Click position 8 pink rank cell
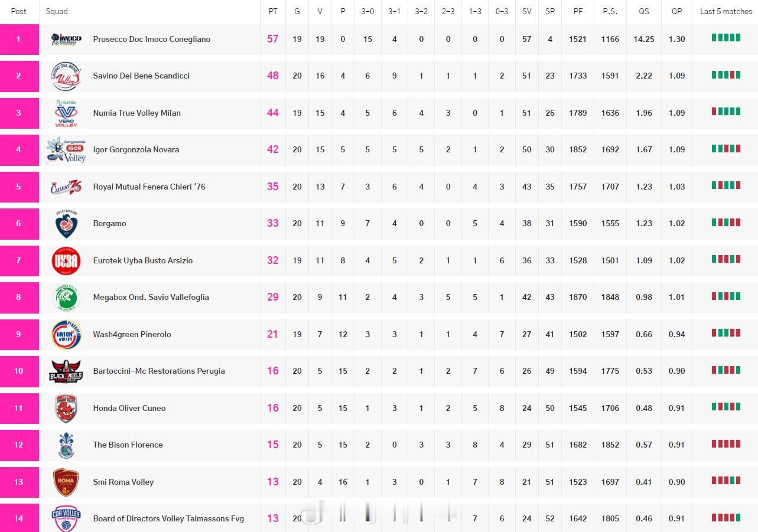 [x=19, y=298]
